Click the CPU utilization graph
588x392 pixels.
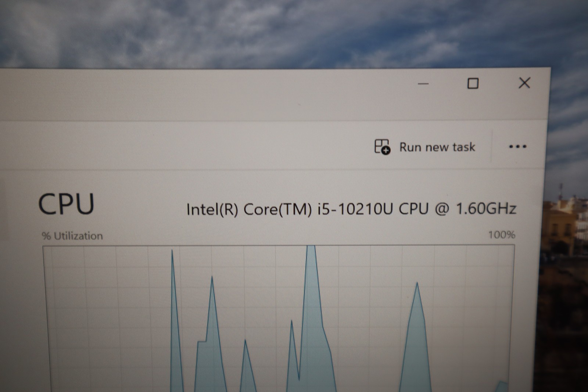pos(279,318)
